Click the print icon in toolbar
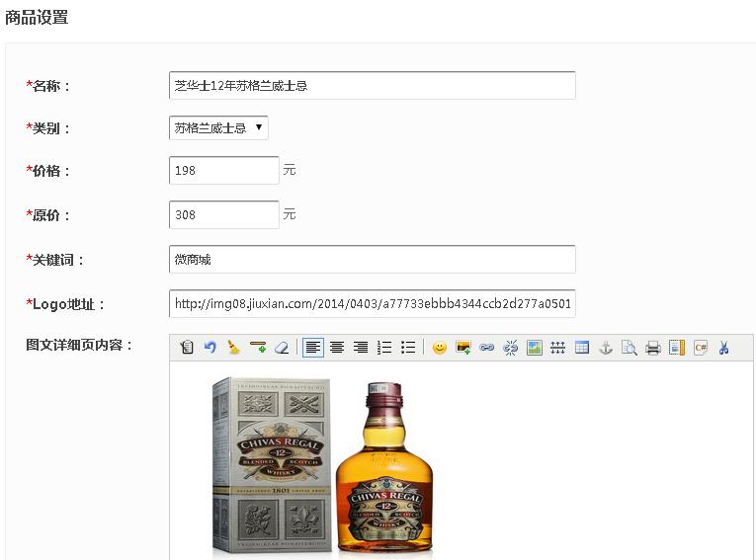The height and width of the screenshot is (560, 756). [653, 348]
